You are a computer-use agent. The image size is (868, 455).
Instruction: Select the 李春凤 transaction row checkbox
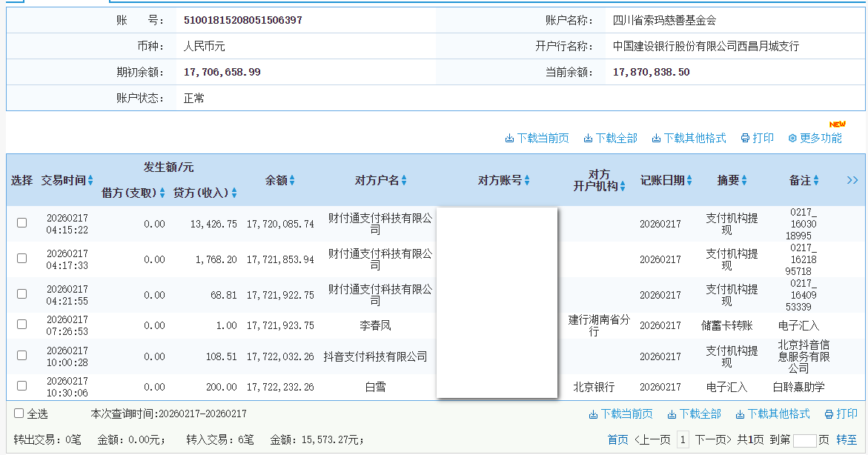(x=22, y=325)
